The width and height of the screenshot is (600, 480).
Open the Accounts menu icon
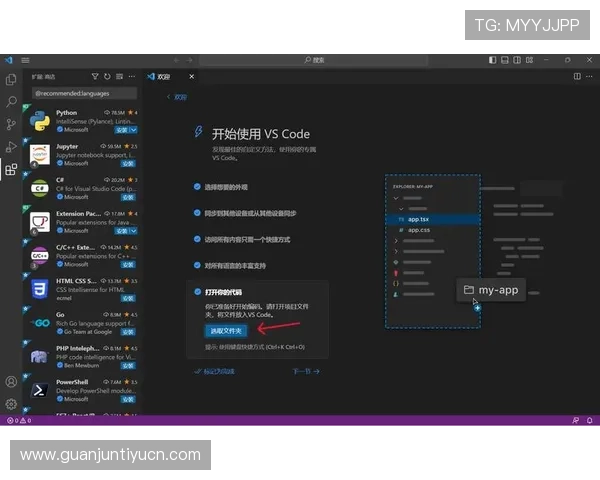11,382
